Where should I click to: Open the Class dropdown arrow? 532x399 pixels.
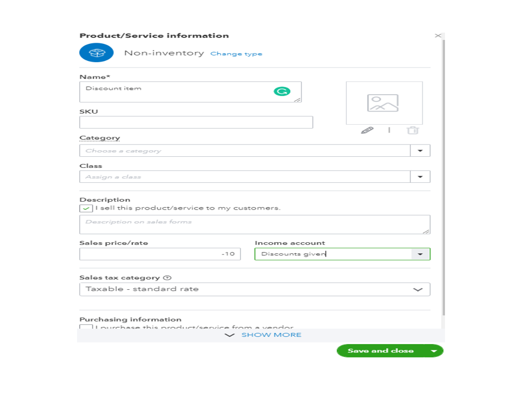coord(420,177)
